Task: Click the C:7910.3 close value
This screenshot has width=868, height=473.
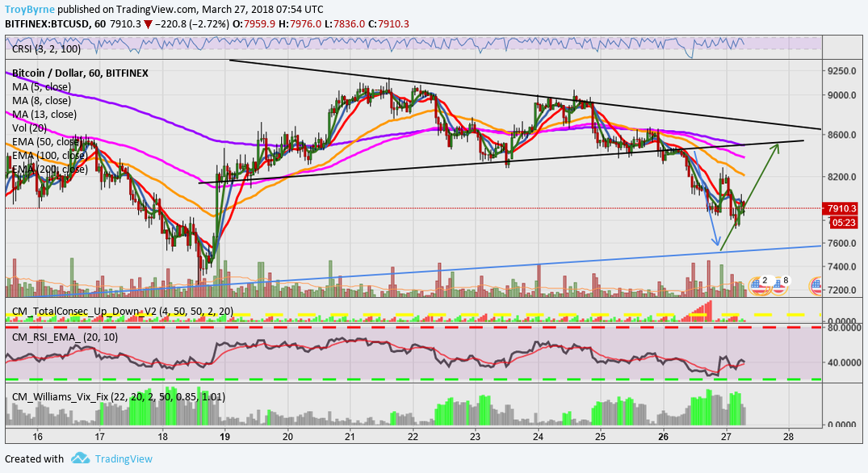Action: pyautogui.click(x=388, y=24)
